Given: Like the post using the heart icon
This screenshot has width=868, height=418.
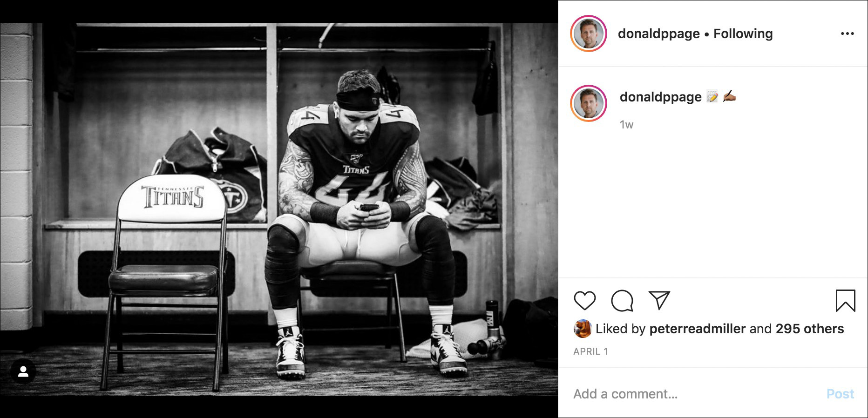Looking at the screenshot, I should 585,301.
